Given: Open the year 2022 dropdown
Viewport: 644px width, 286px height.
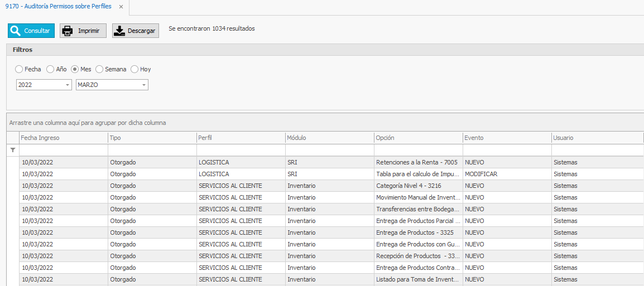Looking at the screenshot, I should [68, 85].
